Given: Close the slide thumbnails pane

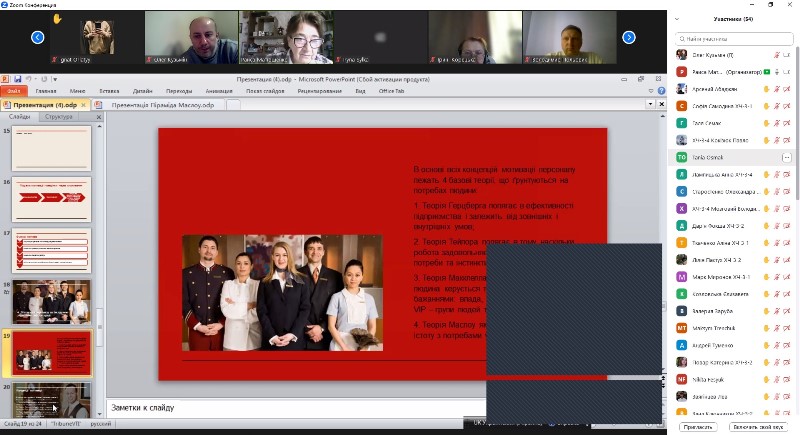Looking at the screenshot, I should (x=99, y=117).
